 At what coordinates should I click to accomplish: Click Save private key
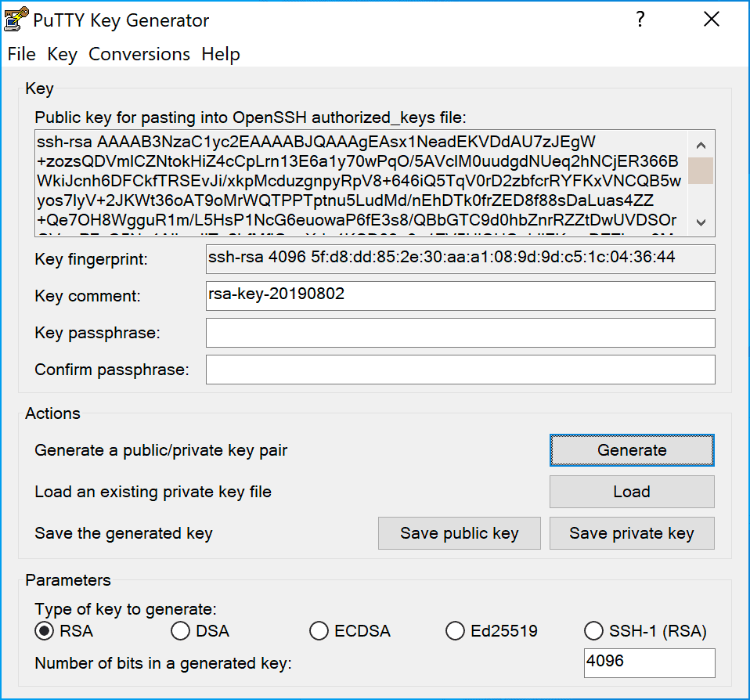pyautogui.click(x=631, y=532)
